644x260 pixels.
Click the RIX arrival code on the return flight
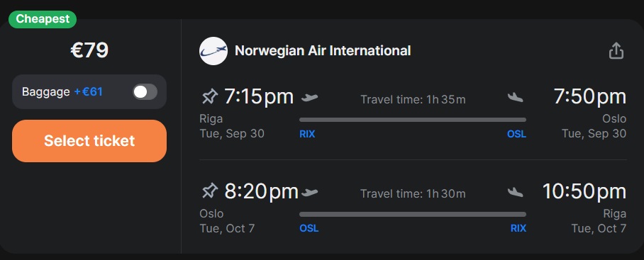pos(518,228)
